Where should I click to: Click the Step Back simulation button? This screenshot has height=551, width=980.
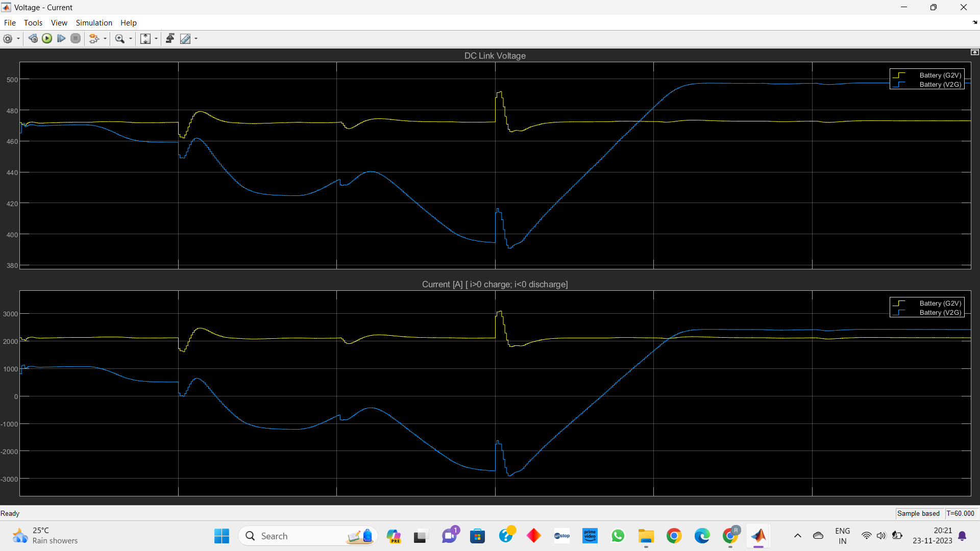point(33,39)
